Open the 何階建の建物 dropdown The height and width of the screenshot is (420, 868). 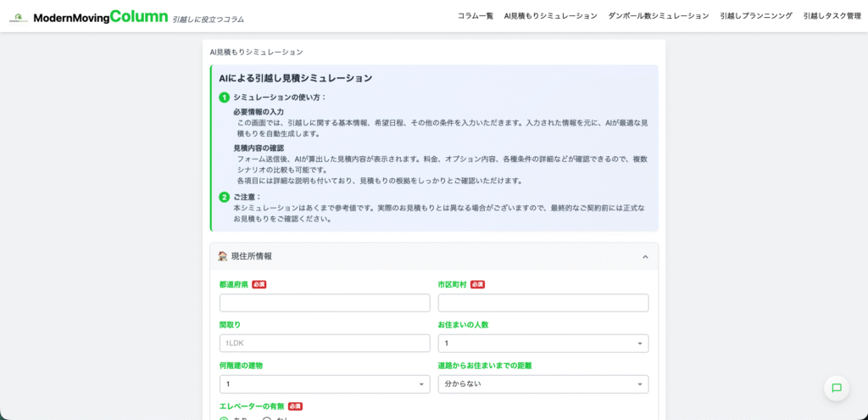coord(324,384)
